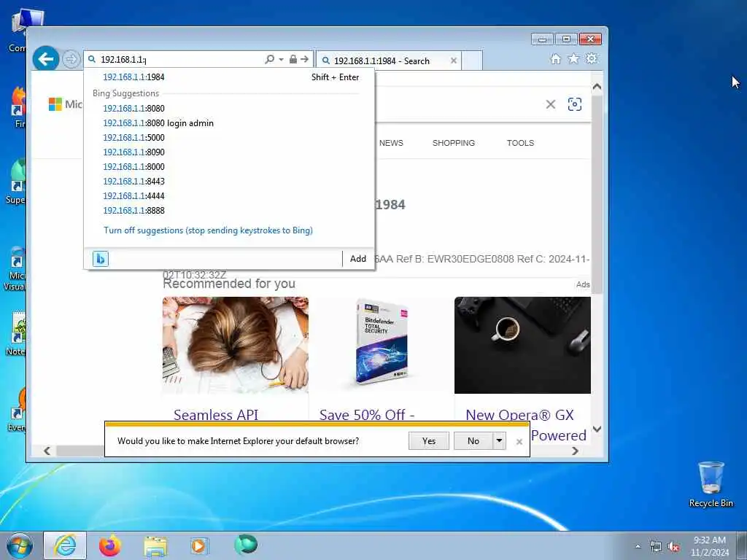Screen dimensions: 747x560
Task: Clear the Bing search box with X
Action: point(551,104)
